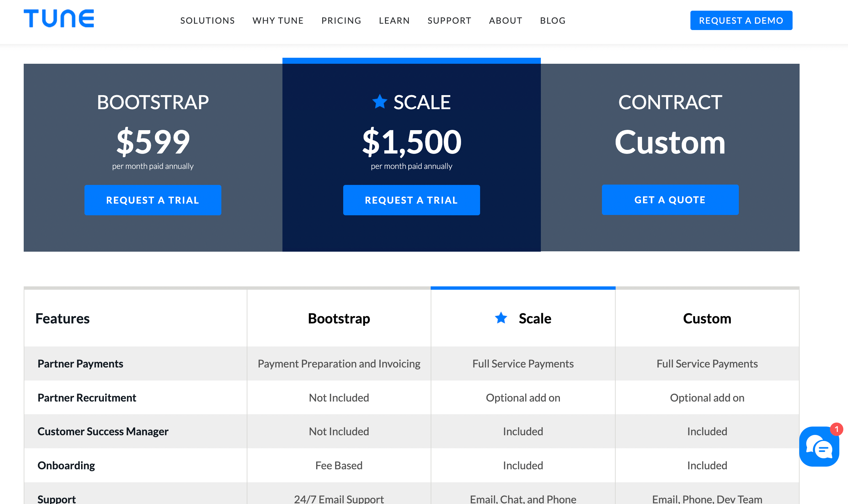Screen dimensions: 848x504
Task: Click the CONTRACT plan title
Action: [x=670, y=102]
